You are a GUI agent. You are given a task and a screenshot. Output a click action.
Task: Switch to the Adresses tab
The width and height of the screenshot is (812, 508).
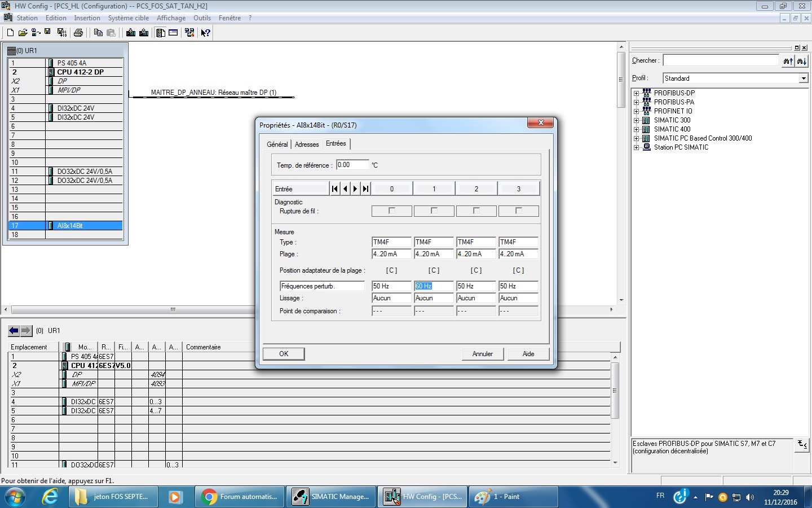307,144
